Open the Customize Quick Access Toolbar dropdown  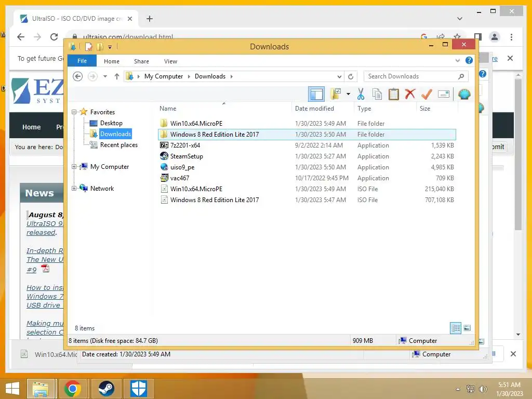(x=110, y=47)
